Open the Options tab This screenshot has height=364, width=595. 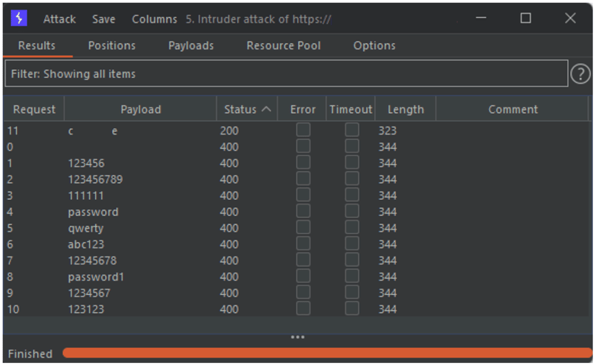coord(374,45)
